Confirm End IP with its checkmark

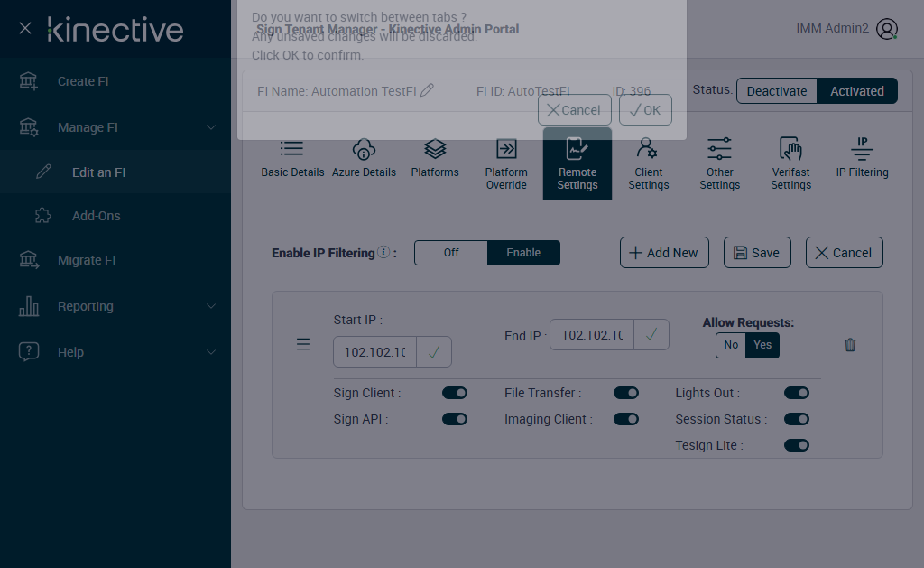(x=651, y=335)
